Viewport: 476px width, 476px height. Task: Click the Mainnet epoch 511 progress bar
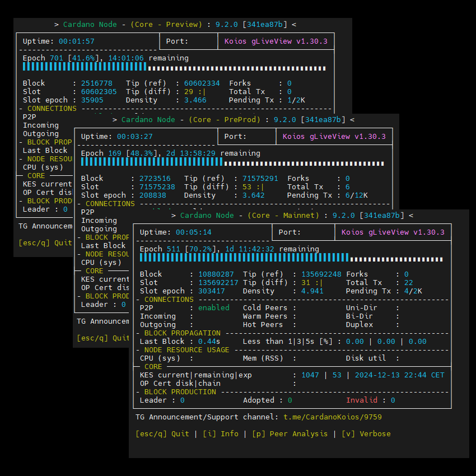click(291, 258)
